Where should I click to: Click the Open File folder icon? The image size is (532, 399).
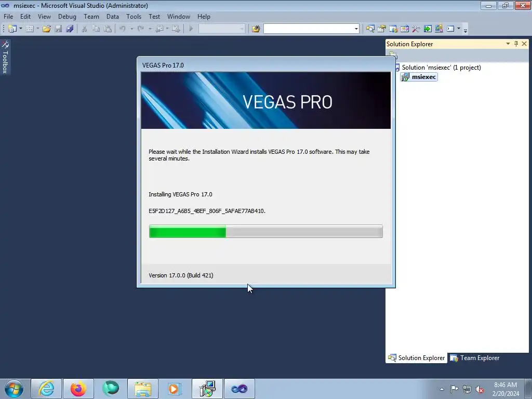[x=47, y=29]
